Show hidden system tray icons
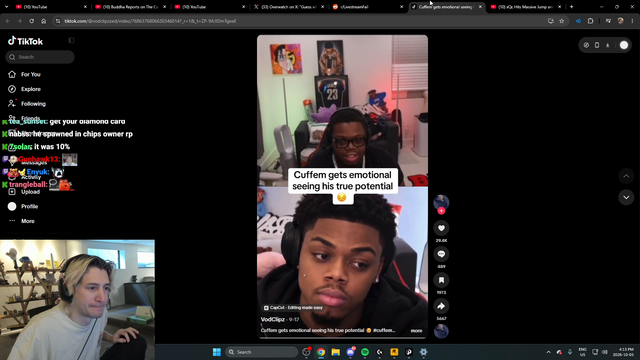Screen dimensions: 640x360 pos(549,352)
